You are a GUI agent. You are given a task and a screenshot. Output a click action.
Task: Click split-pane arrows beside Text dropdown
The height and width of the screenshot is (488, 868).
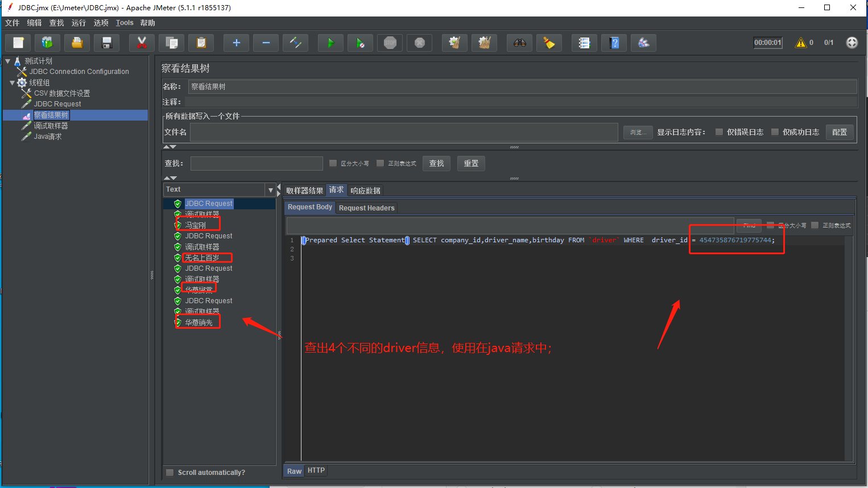(279, 190)
